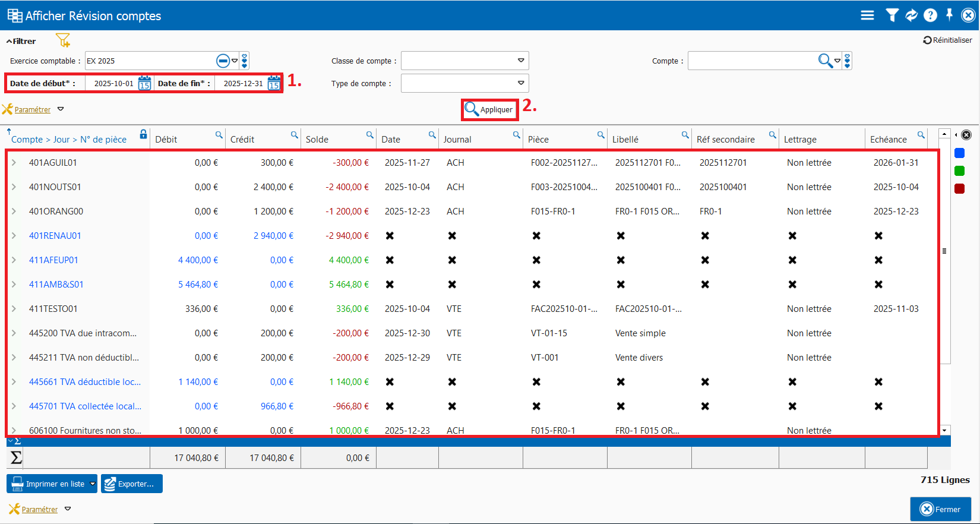Sort by the Journal column header
The image size is (980, 524).
[457, 139]
